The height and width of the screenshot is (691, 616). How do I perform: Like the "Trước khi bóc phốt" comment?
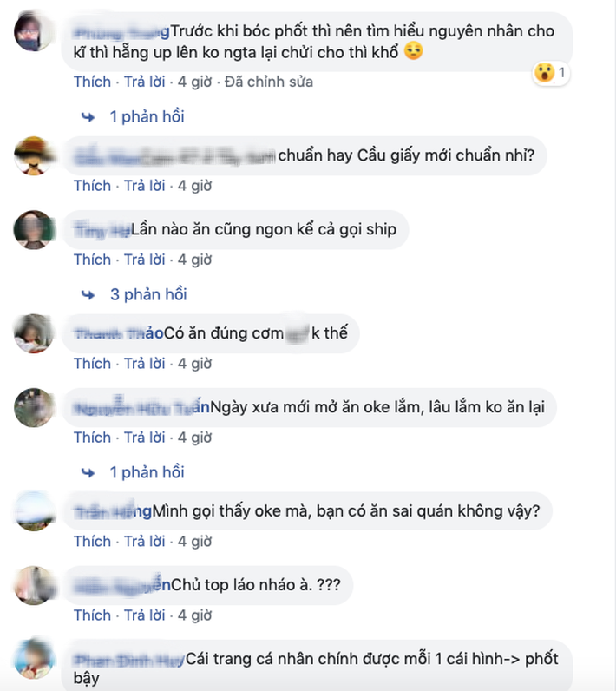coord(93,82)
